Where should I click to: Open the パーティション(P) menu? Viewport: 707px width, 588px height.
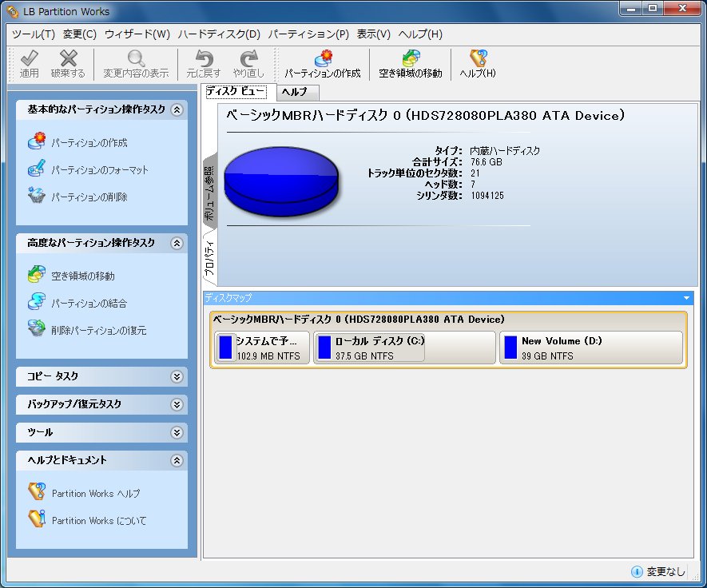click(x=308, y=34)
